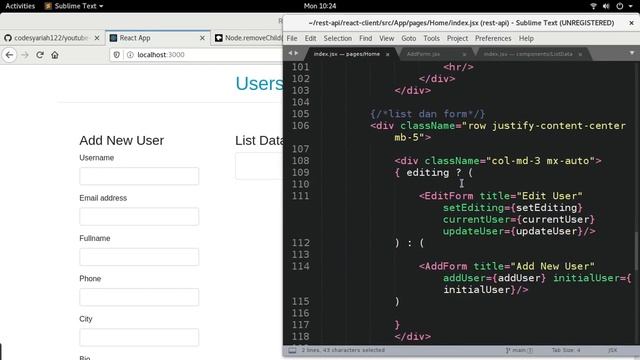The height and width of the screenshot is (360, 640).
Task: Click the Wi-Fi network icon in system tray
Action: [x=593, y=6]
